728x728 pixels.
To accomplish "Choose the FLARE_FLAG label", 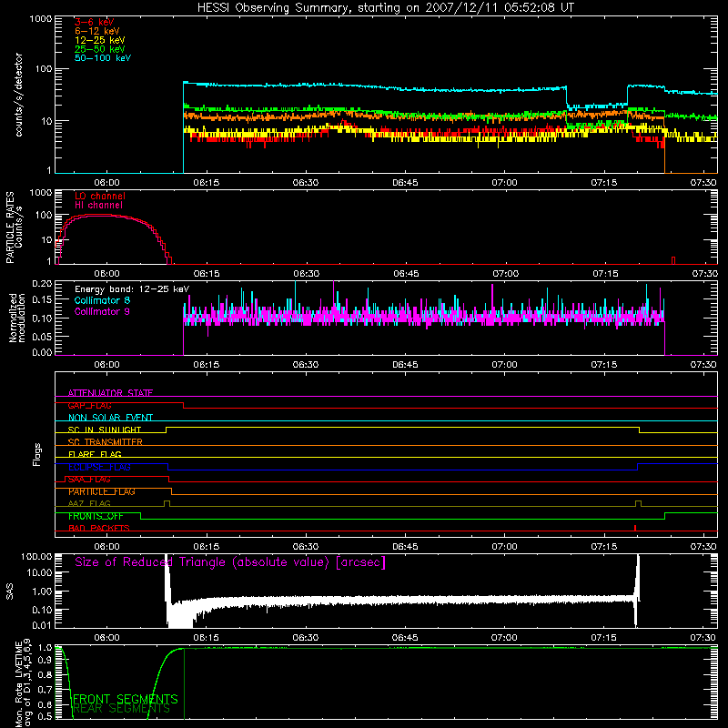I will pos(95,454).
